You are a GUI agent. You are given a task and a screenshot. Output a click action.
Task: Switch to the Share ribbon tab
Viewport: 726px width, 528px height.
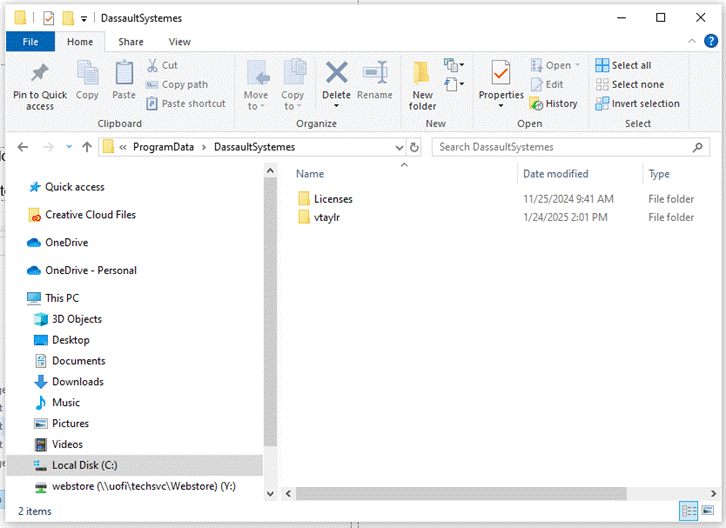(x=131, y=42)
